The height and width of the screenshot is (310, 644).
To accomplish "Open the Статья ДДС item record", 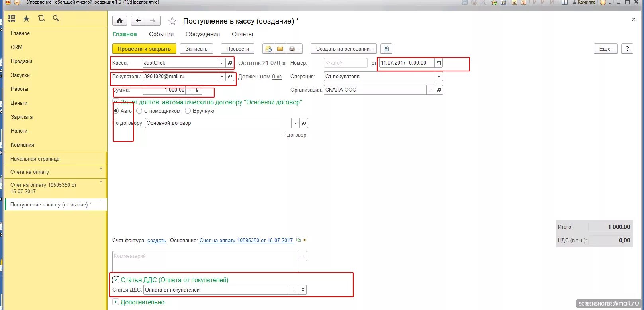I will [x=303, y=290].
